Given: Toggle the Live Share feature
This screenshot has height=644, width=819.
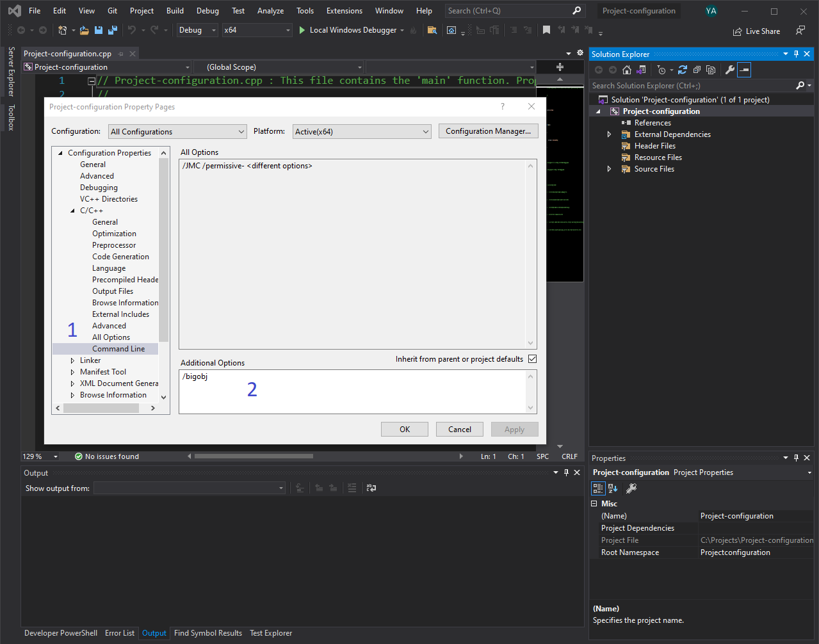Looking at the screenshot, I should pyautogui.click(x=757, y=31).
